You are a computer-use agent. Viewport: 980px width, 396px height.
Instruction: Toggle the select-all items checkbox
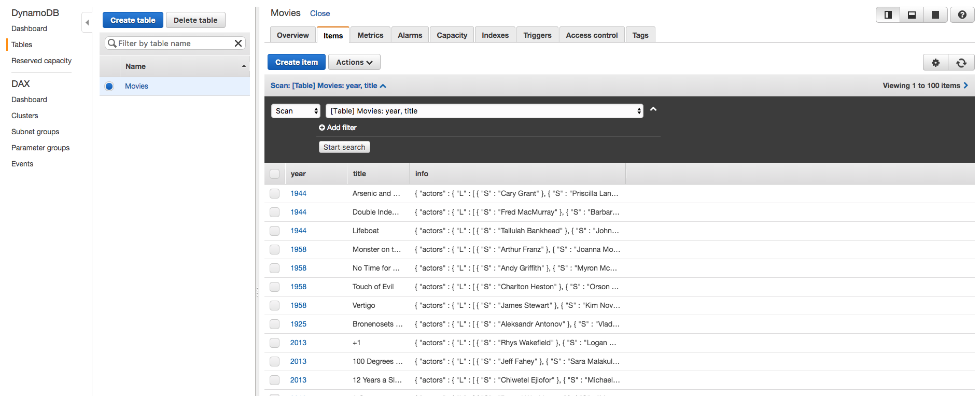(275, 174)
